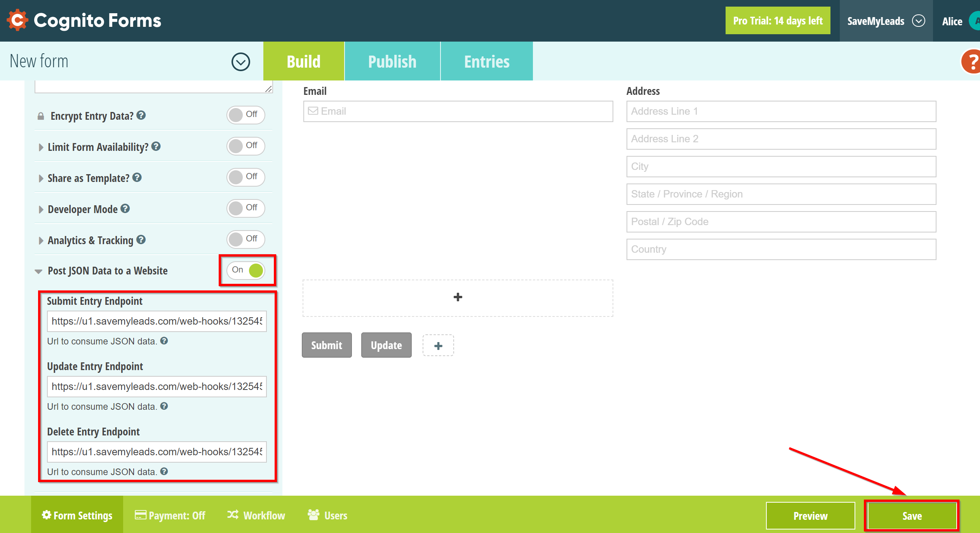
Task: Switch to the Publish tab
Action: [x=392, y=61]
